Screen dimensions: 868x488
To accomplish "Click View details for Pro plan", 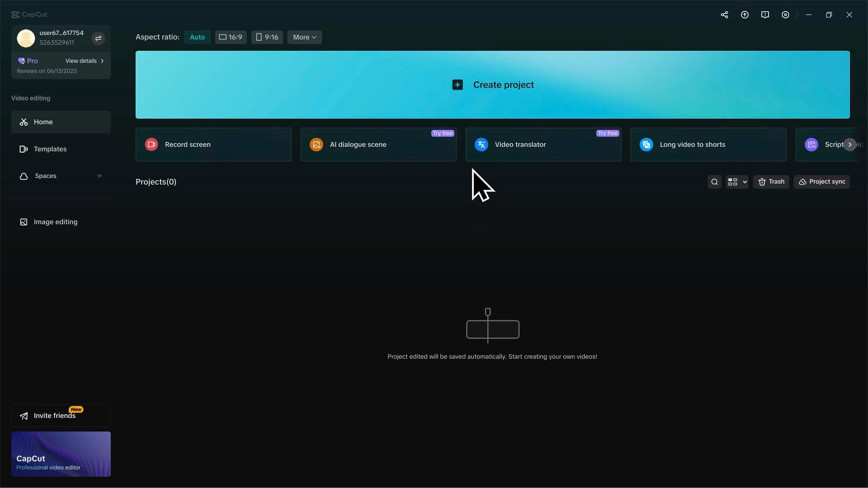I will (84, 61).
